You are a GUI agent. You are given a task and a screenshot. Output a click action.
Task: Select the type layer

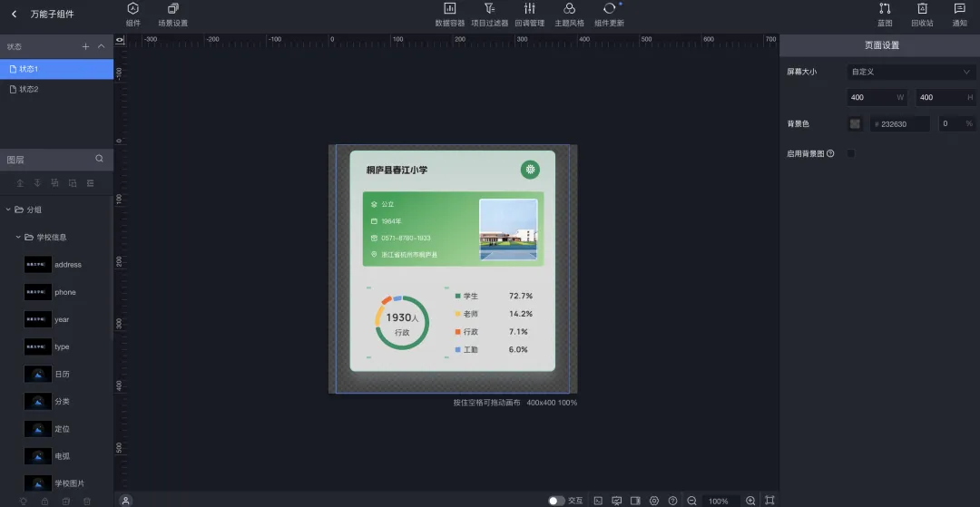pos(56,346)
